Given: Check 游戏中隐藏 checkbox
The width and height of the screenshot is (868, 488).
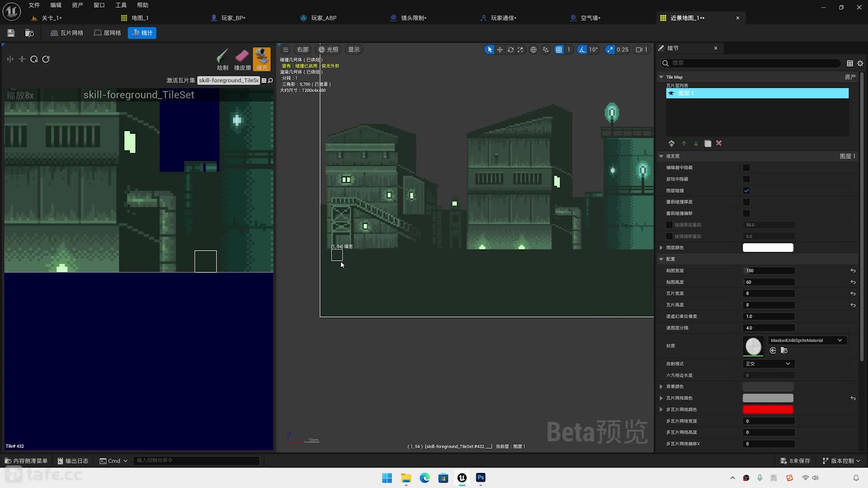Looking at the screenshot, I should [x=746, y=179].
